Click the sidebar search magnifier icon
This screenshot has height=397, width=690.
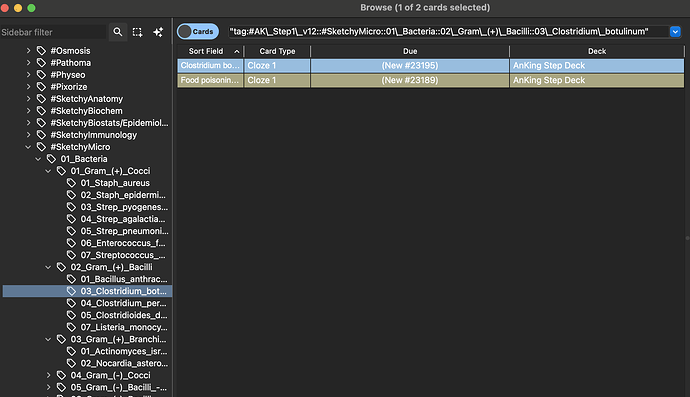(117, 32)
